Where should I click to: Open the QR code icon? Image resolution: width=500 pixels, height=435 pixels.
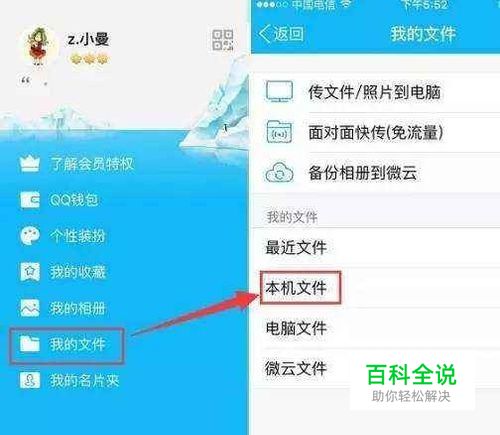pos(223,40)
